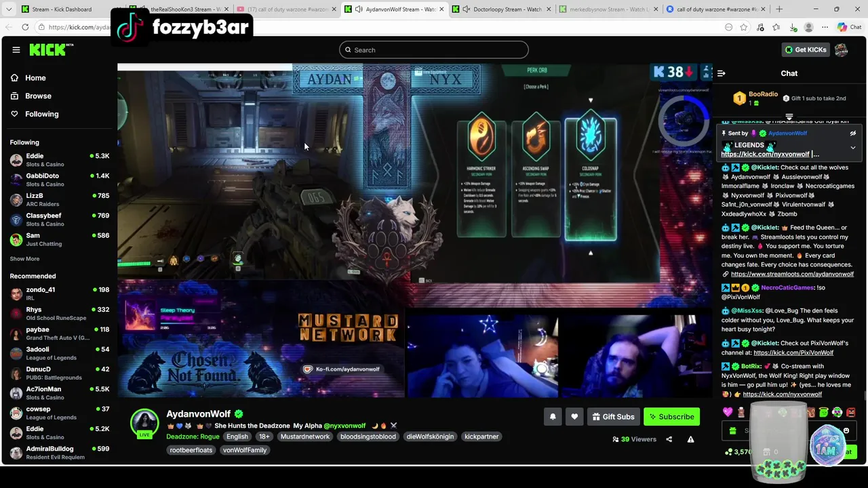The width and height of the screenshot is (868, 488).
Task: Open the AdmiralBulldog channel
Action: 59,452
